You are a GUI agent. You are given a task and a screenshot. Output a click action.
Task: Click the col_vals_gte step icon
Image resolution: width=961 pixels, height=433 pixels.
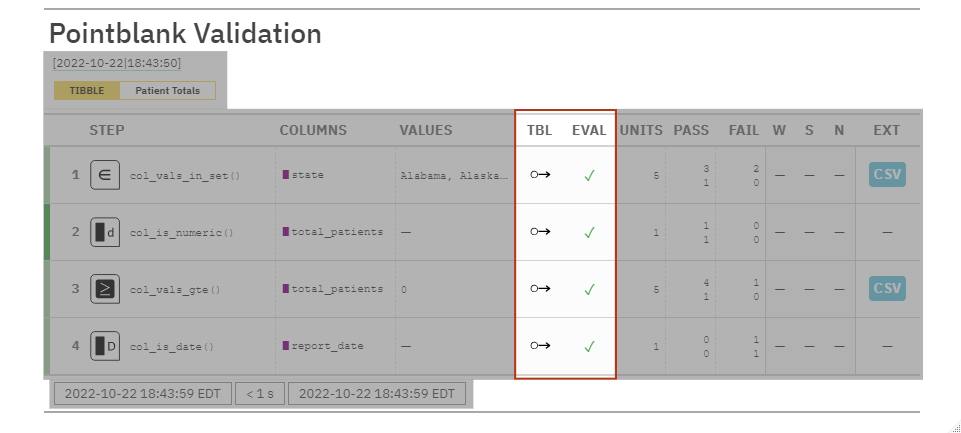[x=105, y=289]
